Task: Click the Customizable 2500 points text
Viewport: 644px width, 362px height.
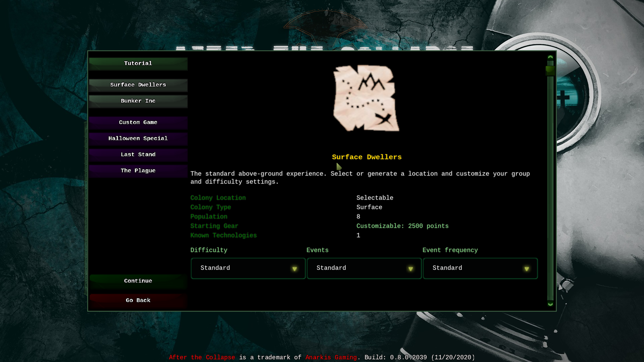Action: pyautogui.click(x=402, y=226)
